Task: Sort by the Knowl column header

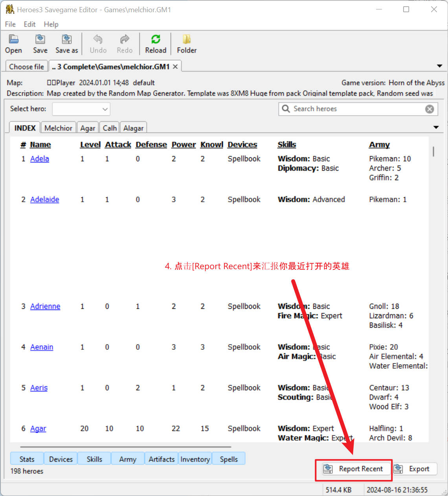Action: coord(212,145)
